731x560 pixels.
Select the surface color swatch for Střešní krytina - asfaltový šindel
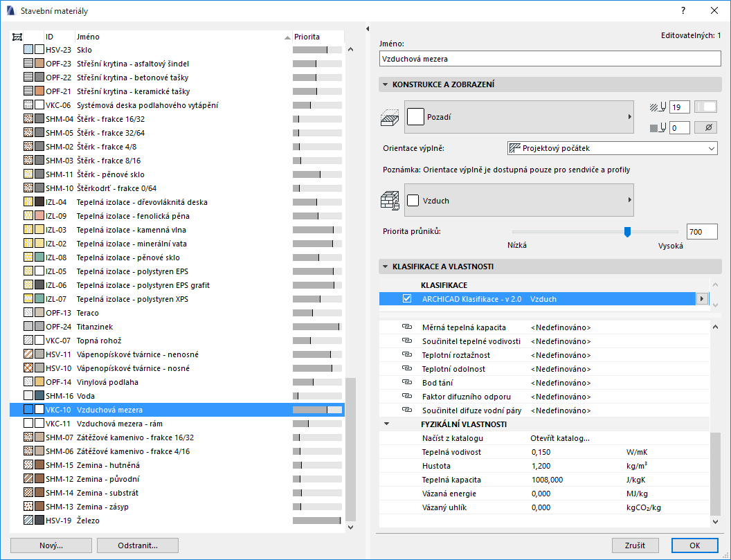tap(39, 64)
